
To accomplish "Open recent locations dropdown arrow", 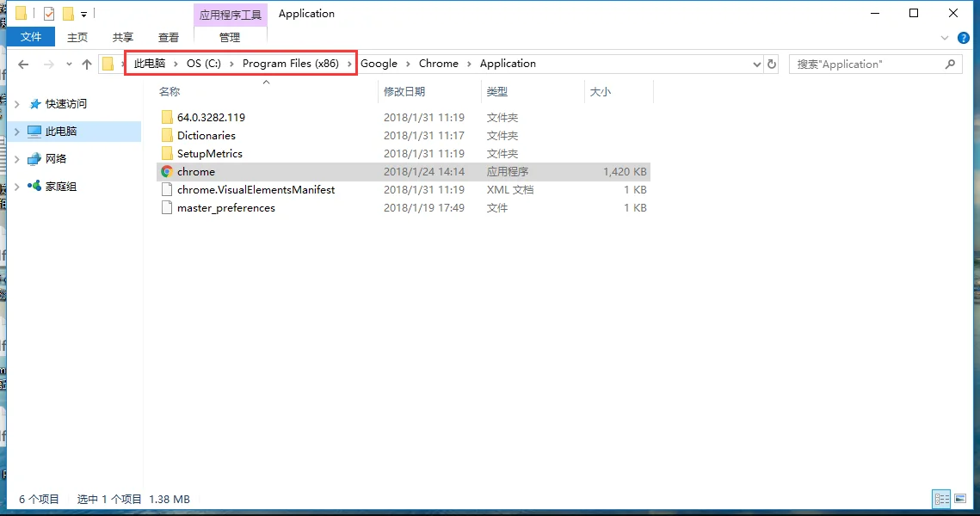I will 69,64.
